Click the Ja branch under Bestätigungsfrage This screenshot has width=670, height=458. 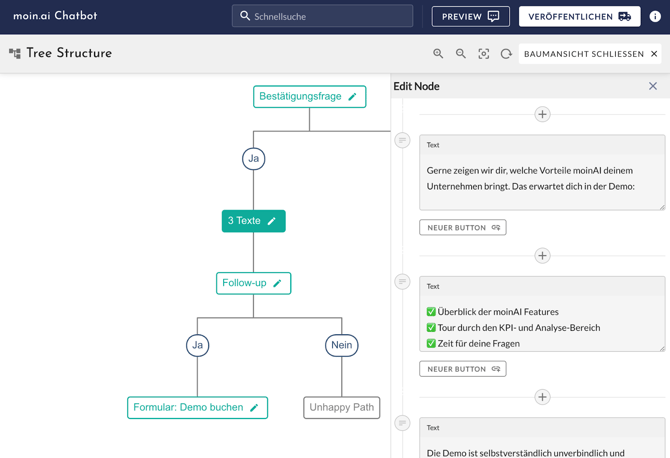pyautogui.click(x=254, y=159)
